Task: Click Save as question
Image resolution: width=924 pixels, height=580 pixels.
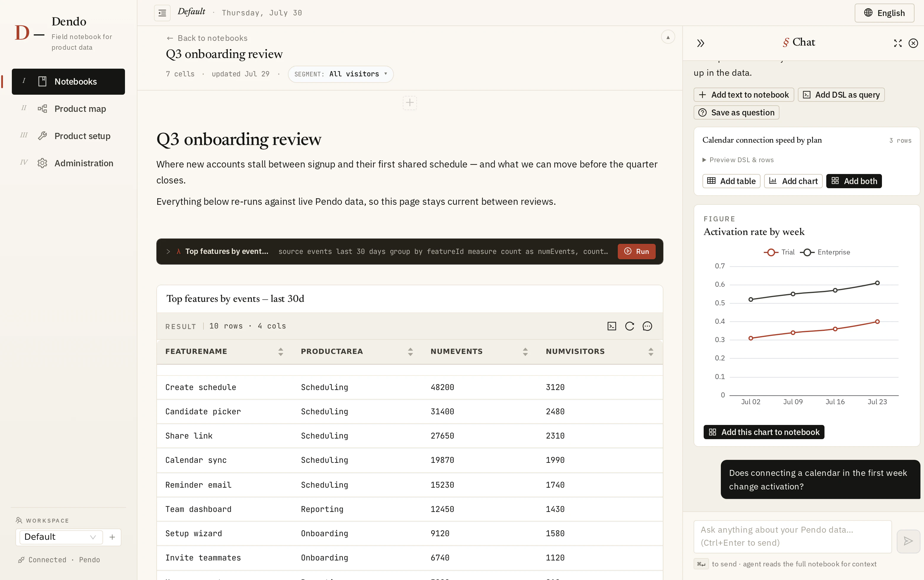Action: (x=736, y=112)
